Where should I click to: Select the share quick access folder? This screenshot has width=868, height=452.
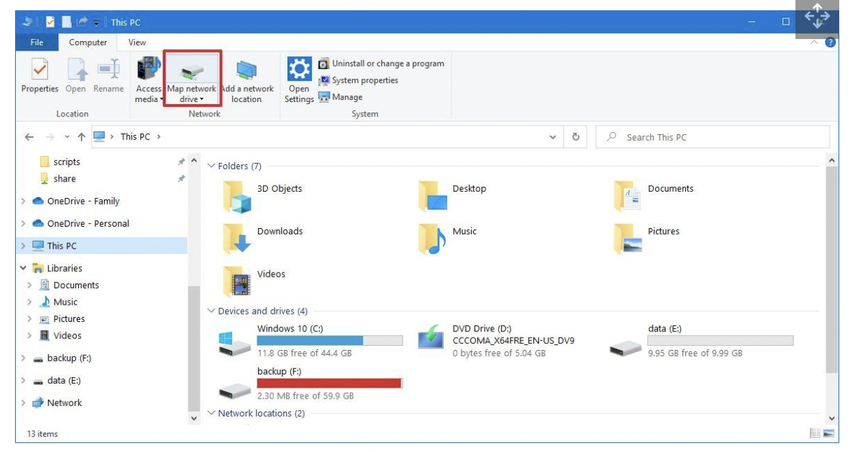click(x=58, y=179)
